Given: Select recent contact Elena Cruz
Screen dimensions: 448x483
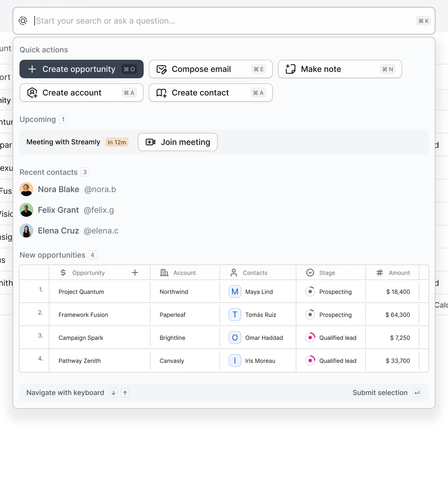Looking at the screenshot, I should (69, 231).
